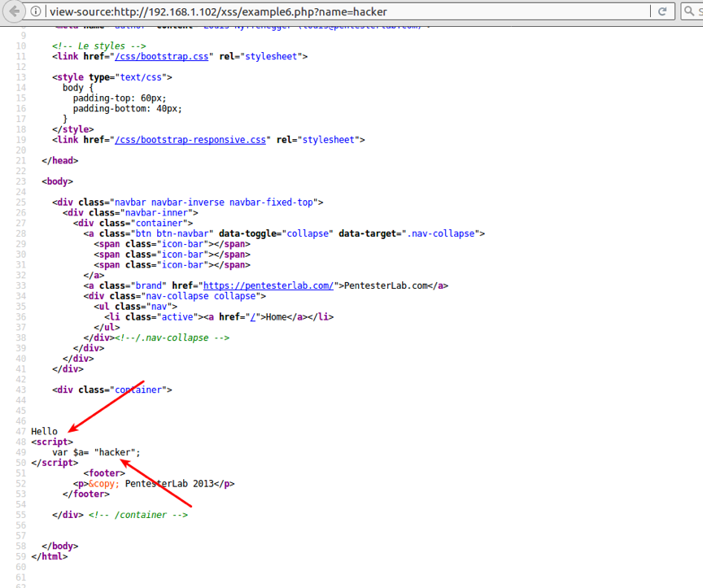Click the <footer> opening tag
The image size is (703, 588).
pyautogui.click(x=103, y=473)
